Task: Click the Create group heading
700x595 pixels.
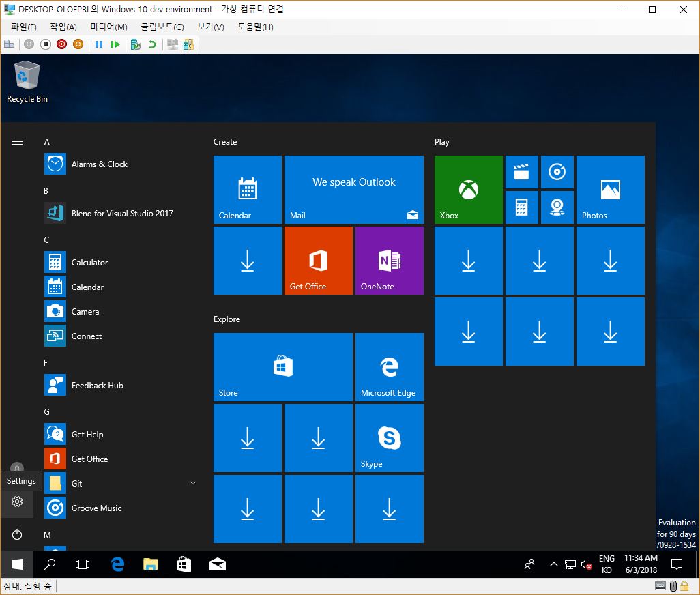Action: pos(225,142)
